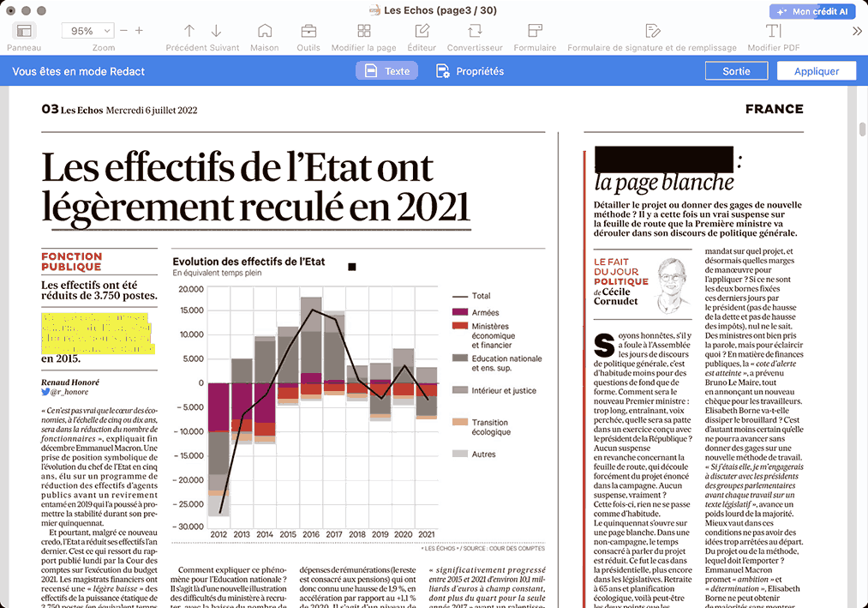Click the 'LE FAIT DU JOUR POLITIQUE' label

pyautogui.click(x=621, y=272)
